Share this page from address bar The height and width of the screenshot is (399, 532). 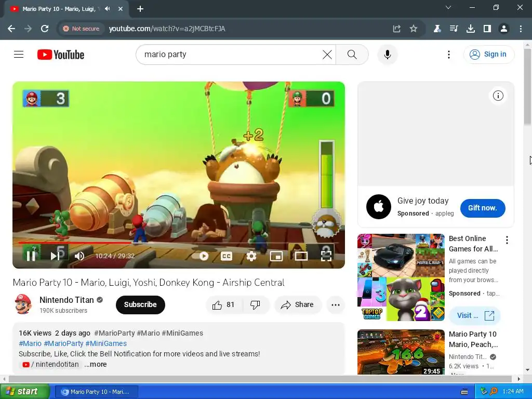396,29
